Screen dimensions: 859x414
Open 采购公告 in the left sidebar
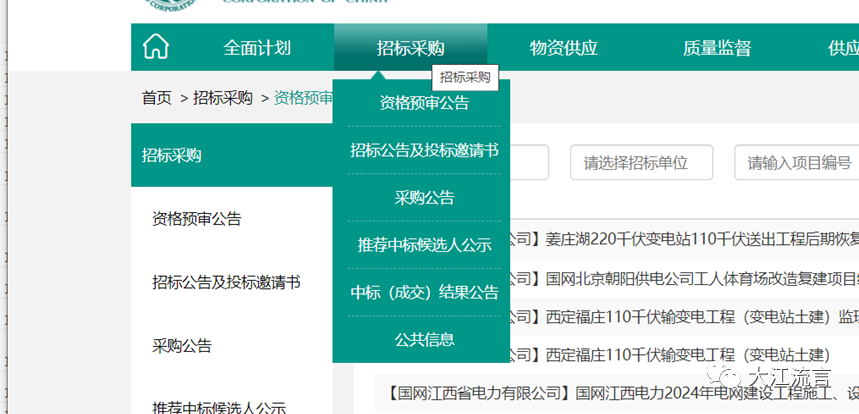[181, 346]
